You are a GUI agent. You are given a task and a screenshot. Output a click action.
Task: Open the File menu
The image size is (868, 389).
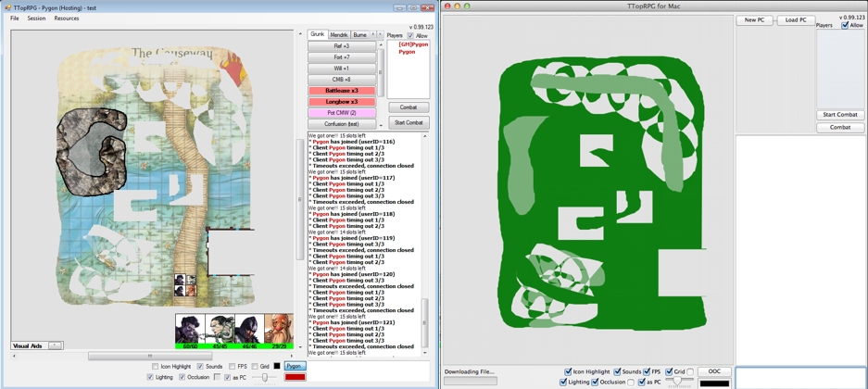pyautogui.click(x=15, y=19)
